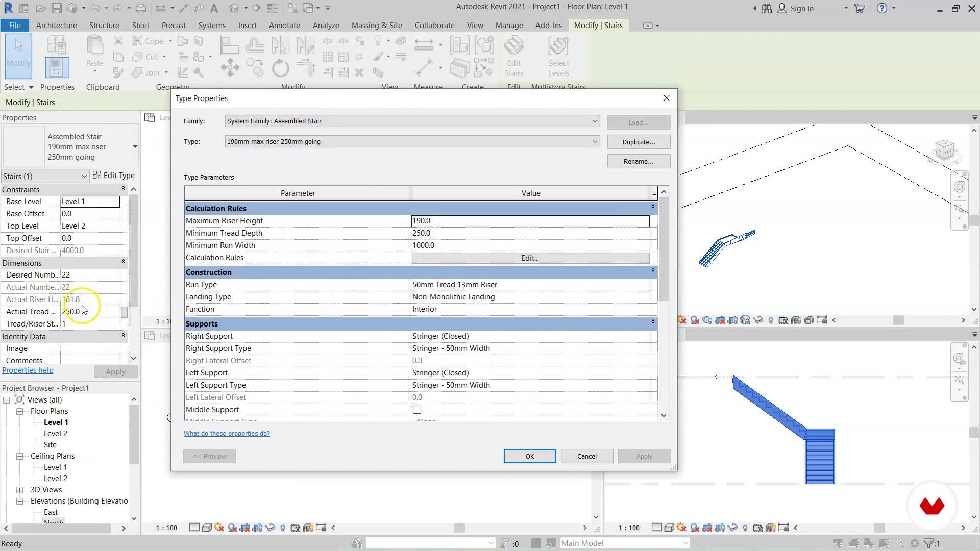Image resolution: width=980 pixels, height=551 pixels.
Task: Click the Print icon in quick access toolbar
Action: click(141, 8)
